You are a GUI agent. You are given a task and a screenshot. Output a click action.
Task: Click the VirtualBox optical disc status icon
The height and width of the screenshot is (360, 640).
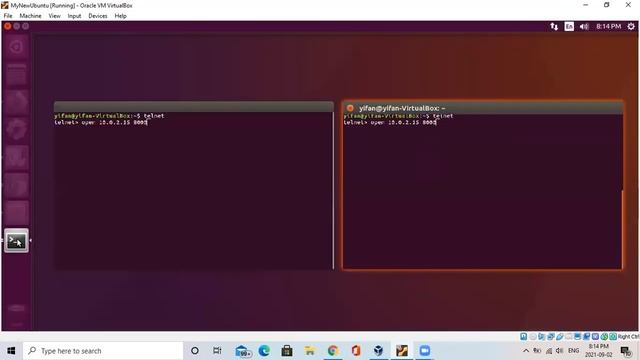click(533, 337)
